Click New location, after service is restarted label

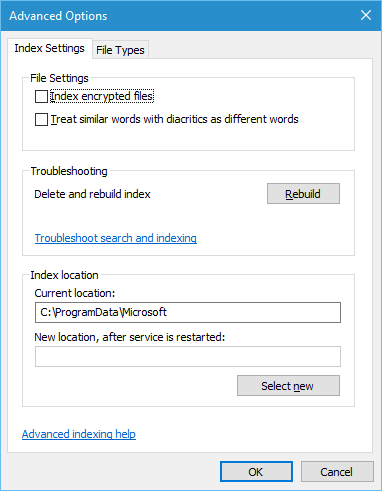click(x=130, y=337)
